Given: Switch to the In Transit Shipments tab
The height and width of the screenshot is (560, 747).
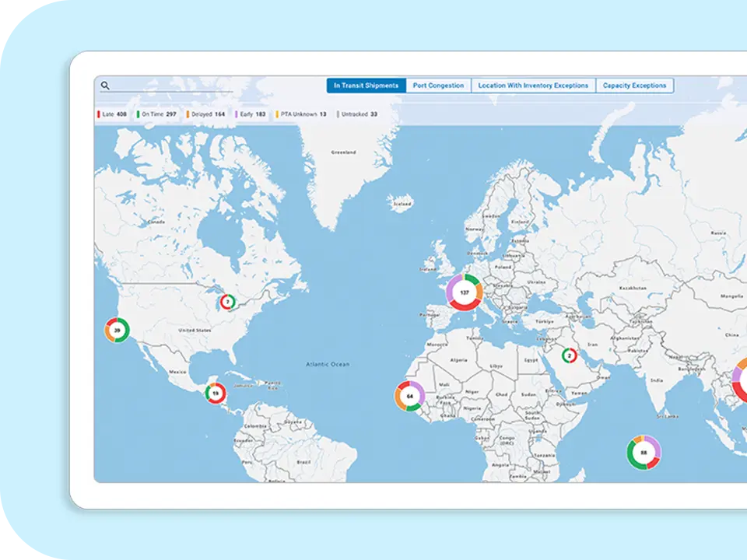Looking at the screenshot, I should click(366, 86).
